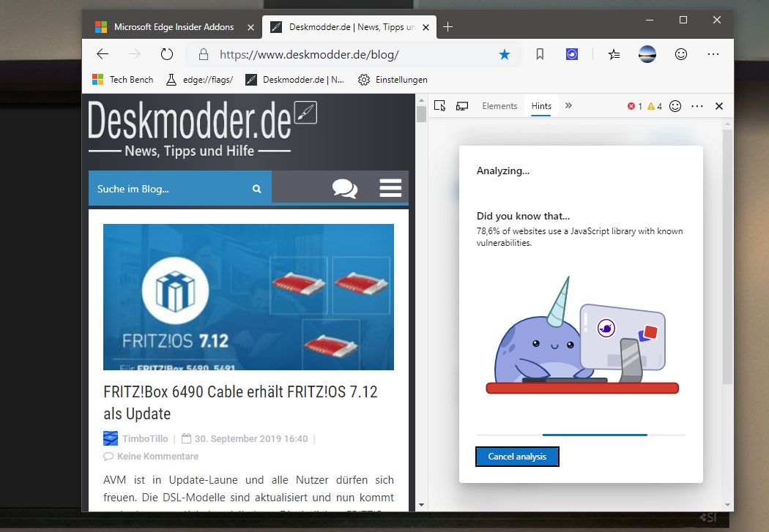Image resolution: width=769 pixels, height=532 pixels.
Task: Open the browser Settings and more menu
Action: [x=713, y=54]
